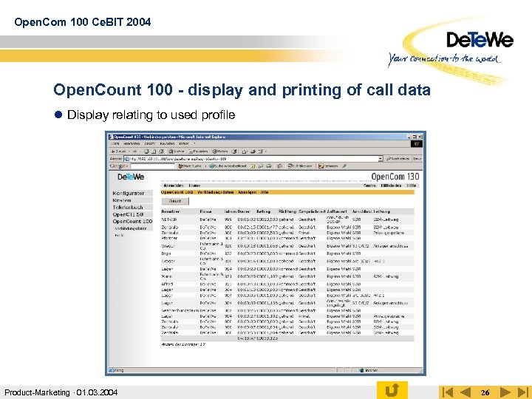Click the DeTeWe logo at top right
The height and width of the screenshot is (399, 532).
480,40
